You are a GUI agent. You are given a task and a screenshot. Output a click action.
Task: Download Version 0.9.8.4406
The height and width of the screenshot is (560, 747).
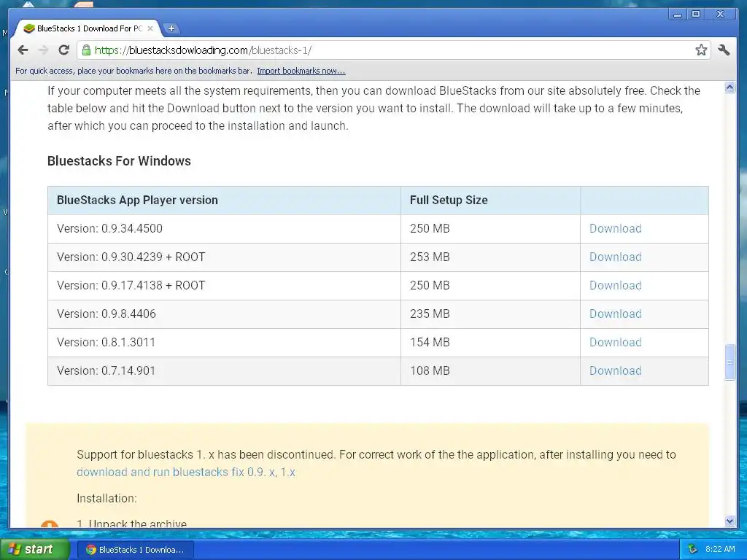coord(615,314)
